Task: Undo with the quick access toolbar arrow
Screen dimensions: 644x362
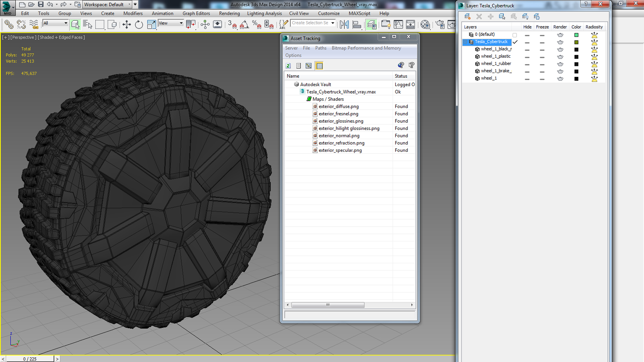Action: click(x=50, y=4)
